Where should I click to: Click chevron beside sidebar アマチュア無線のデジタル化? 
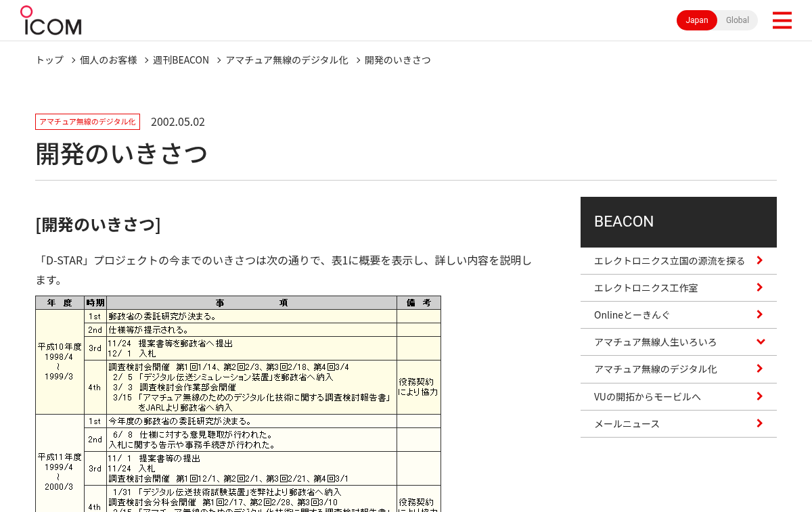[x=760, y=369]
